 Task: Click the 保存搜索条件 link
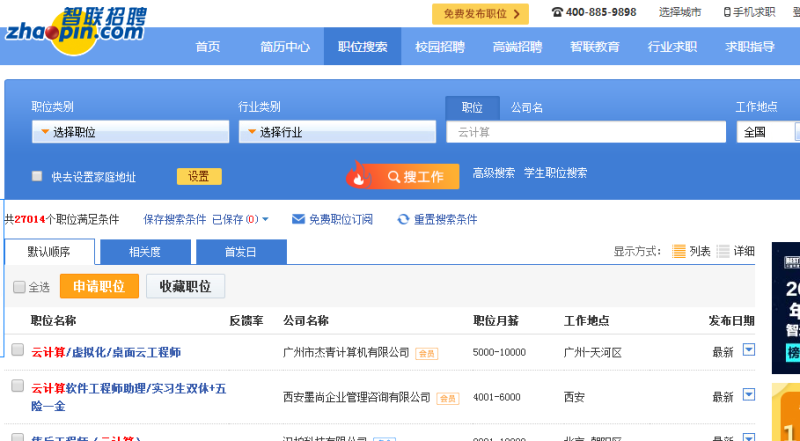coord(175,219)
